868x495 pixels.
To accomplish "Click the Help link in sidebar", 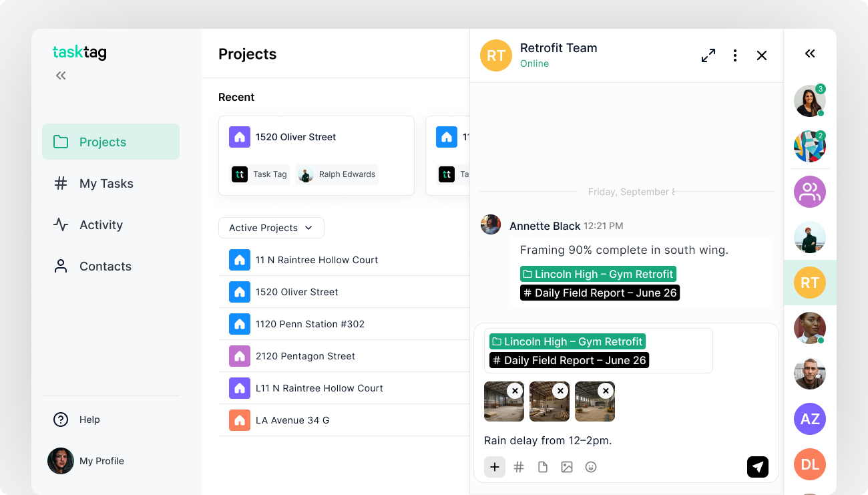I will (89, 420).
